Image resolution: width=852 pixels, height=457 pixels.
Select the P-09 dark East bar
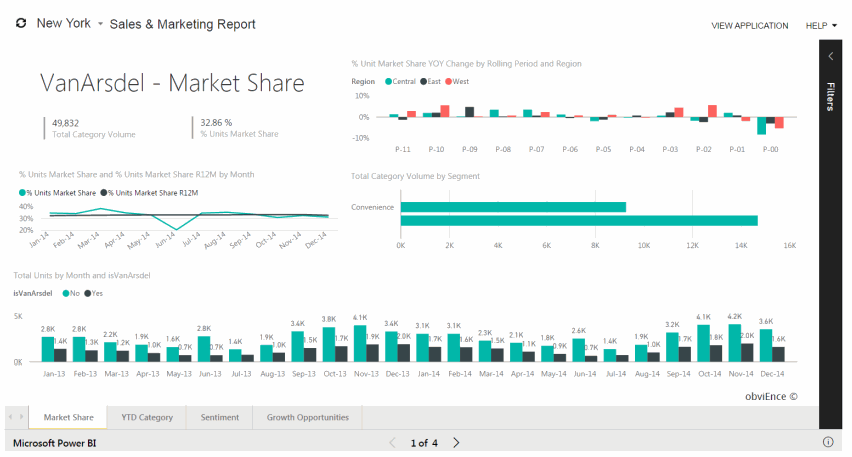point(469,112)
